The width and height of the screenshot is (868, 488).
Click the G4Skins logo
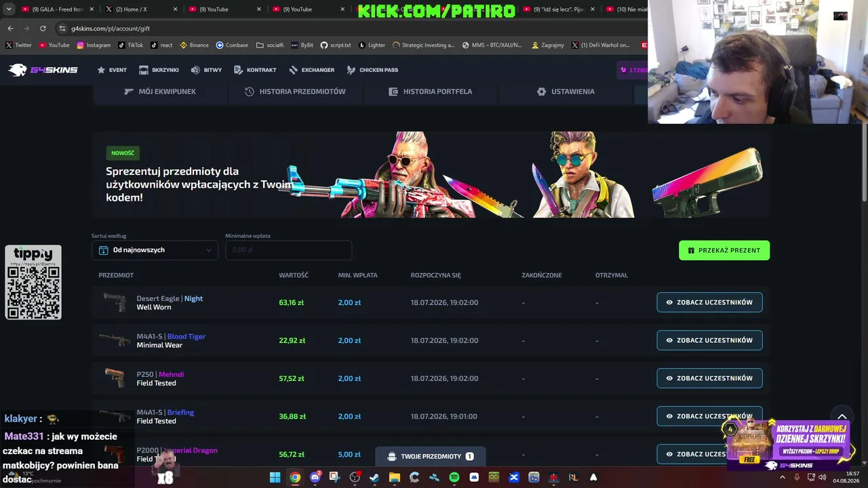(43, 70)
